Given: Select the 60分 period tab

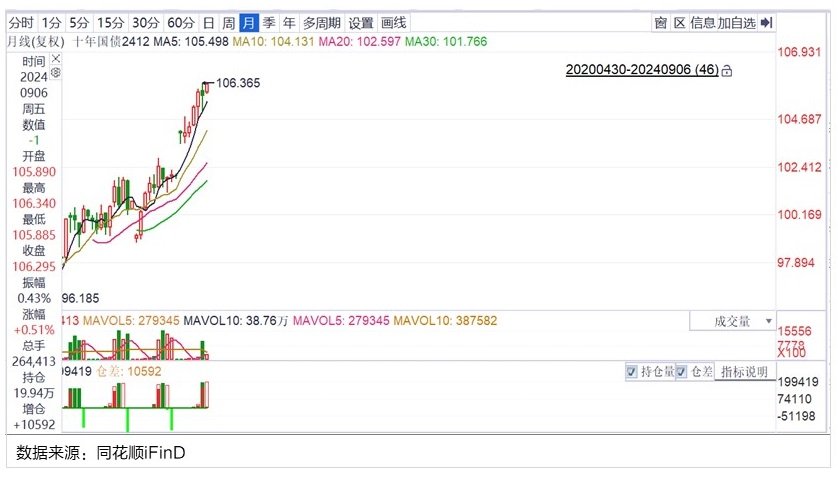Looking at the screenshot, I should pos(181,22).
